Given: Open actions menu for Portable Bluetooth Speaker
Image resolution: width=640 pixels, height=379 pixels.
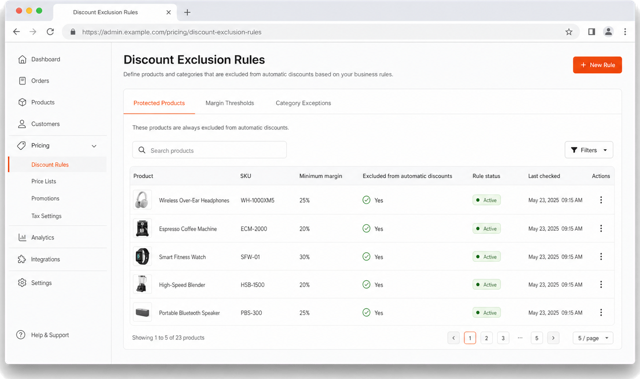Looking at the screenshot, I should 601,313.
